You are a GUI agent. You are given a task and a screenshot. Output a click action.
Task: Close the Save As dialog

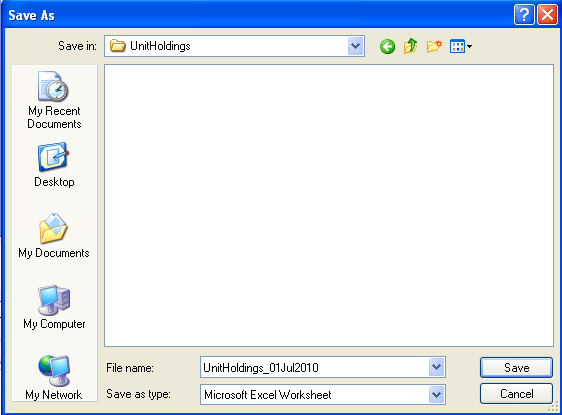(547, 15)
